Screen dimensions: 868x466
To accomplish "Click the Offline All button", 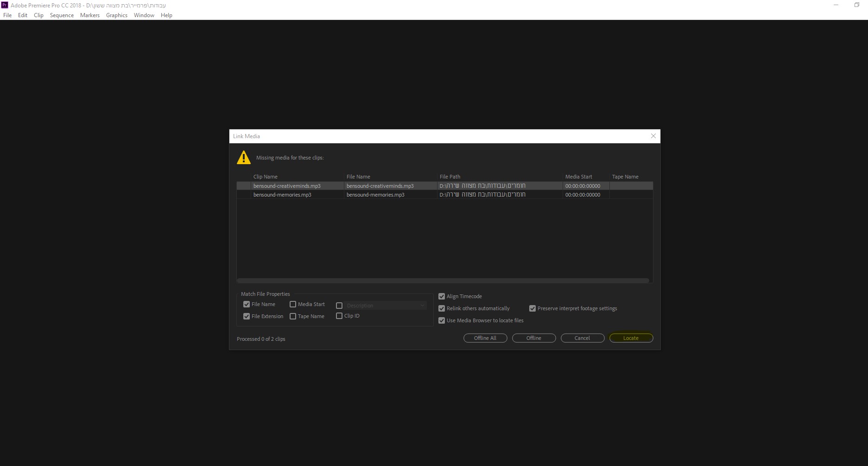I will click(x=485, y=338).
